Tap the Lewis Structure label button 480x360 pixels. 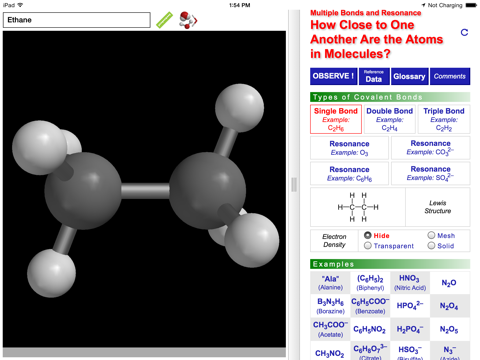click(x=438, y=207)
